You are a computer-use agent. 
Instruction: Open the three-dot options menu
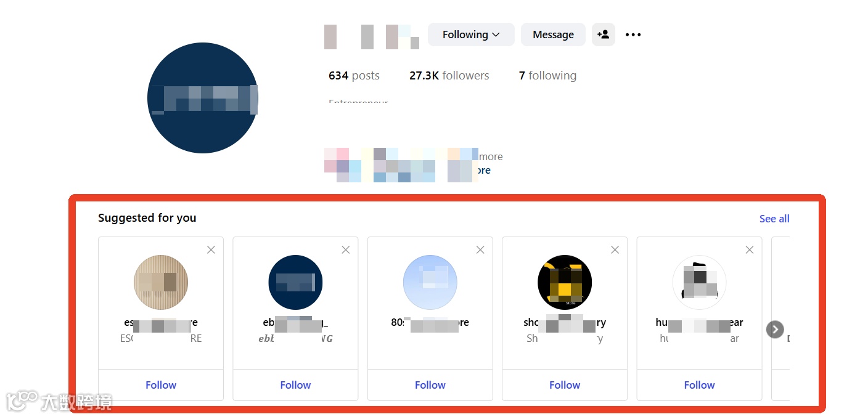[x=633, y=34]
